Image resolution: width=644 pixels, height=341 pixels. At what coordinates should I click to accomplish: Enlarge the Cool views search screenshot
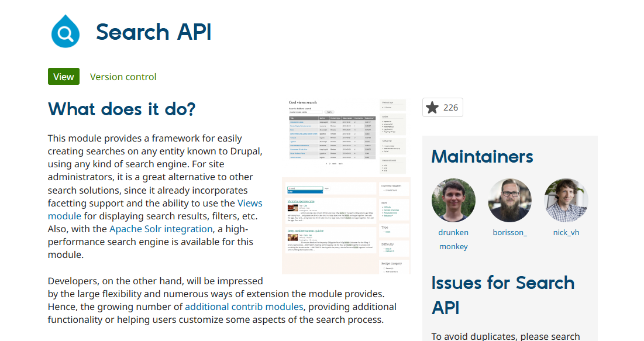[346, 136]
